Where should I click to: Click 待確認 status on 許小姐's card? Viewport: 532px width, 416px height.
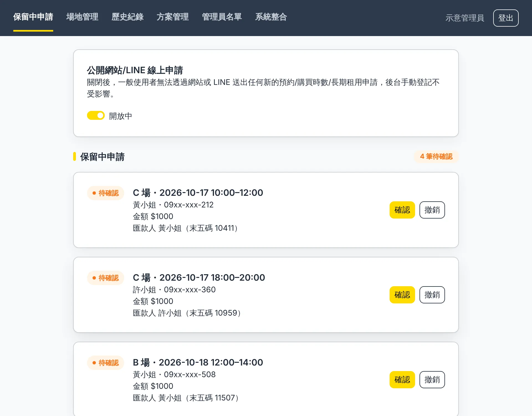[x=106, y=278]
